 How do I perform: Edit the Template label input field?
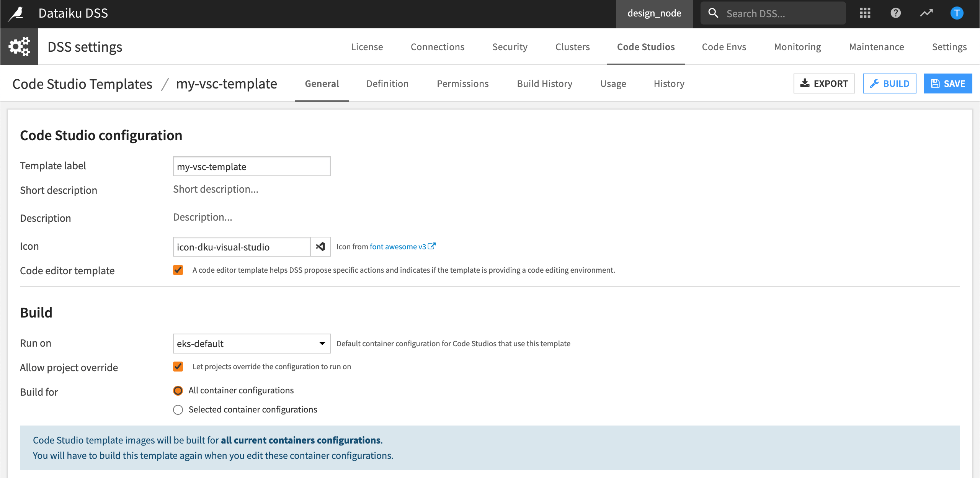click(x=251, y=166)
